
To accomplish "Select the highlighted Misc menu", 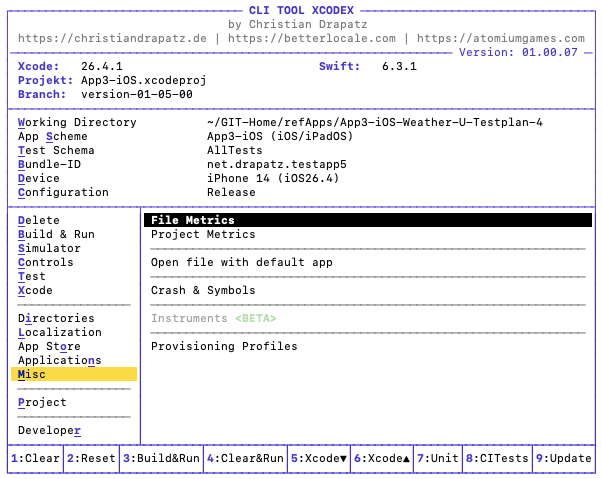I will point(74,374).
